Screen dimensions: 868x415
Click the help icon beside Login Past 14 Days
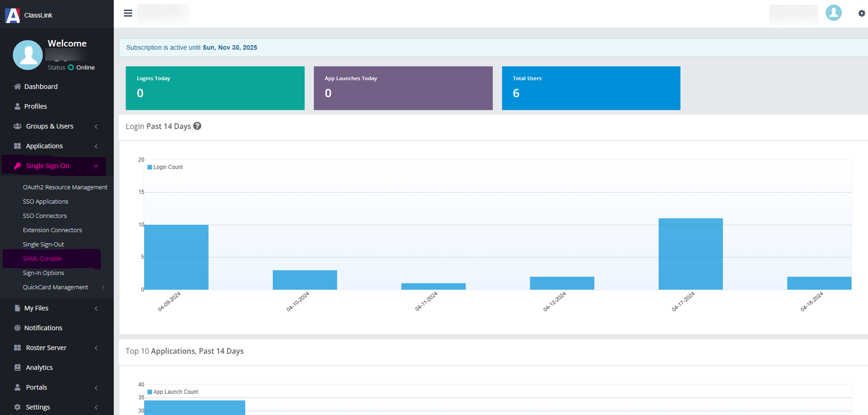(x=197, y=126)
